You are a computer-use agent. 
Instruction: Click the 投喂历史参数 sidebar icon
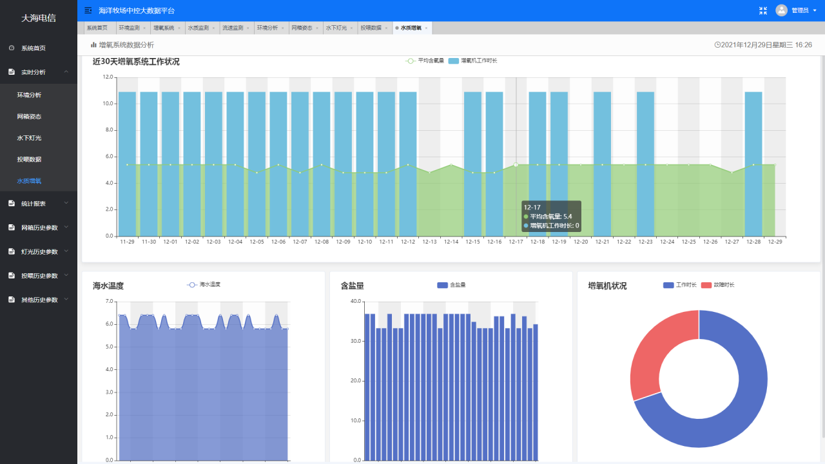(12, 275)
